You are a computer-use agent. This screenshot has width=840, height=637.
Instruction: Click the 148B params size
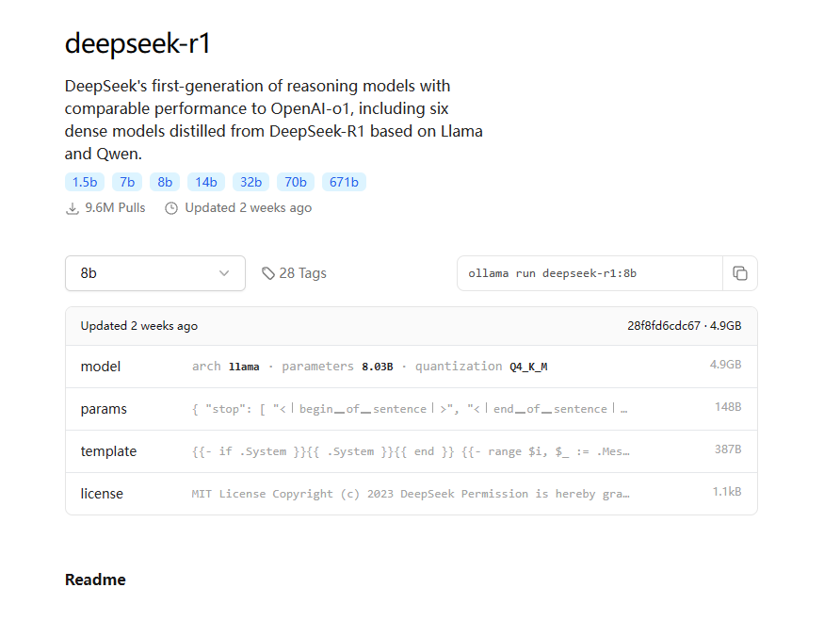(728, 407)
